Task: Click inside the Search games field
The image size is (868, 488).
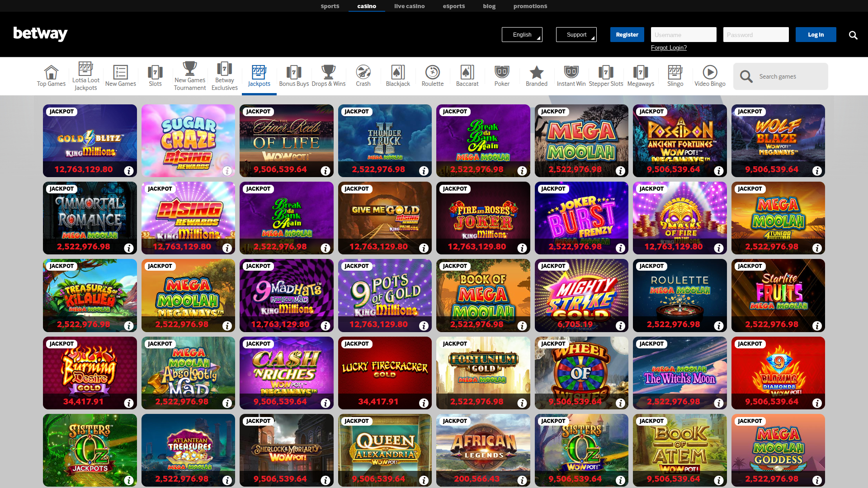Action: (x=791, y=76)
